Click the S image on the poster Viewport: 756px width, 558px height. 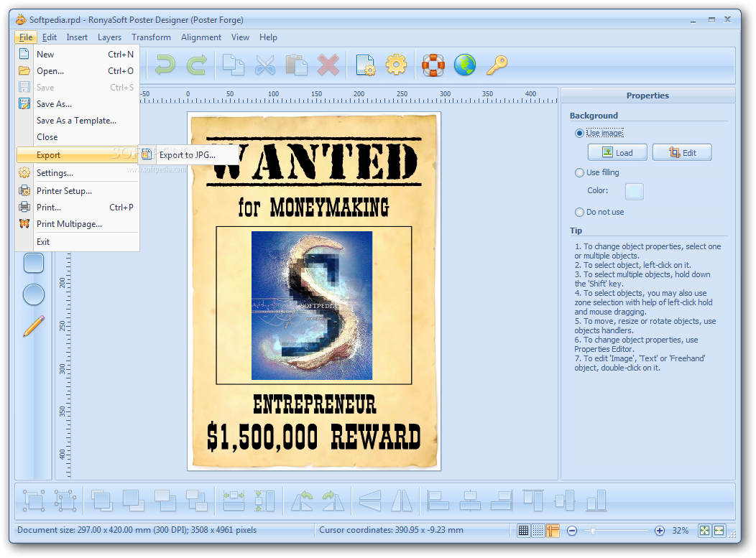312,305
